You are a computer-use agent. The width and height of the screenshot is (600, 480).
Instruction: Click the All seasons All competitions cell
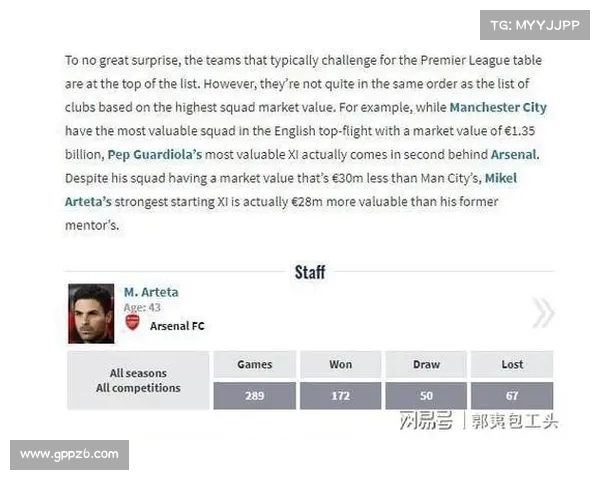click(x=138, y=380)
